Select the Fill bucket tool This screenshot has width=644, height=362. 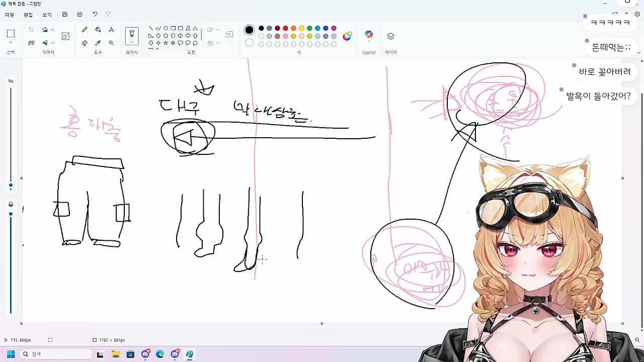(98, 30)
